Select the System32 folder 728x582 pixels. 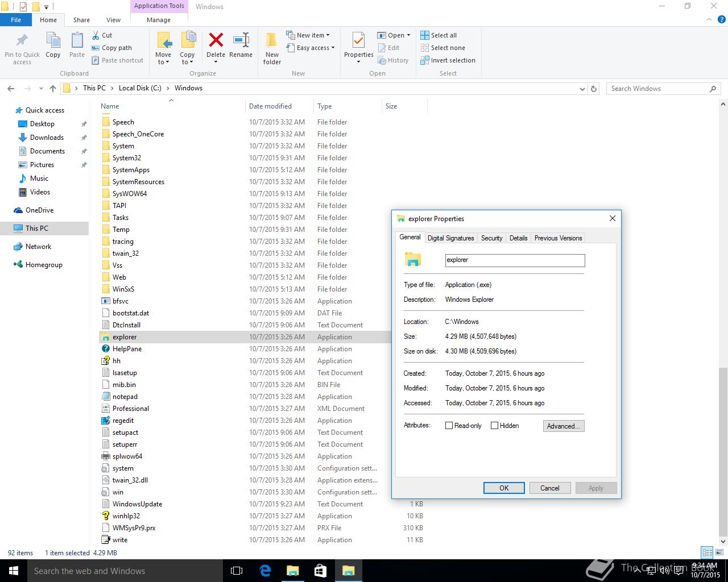[126, 158]
